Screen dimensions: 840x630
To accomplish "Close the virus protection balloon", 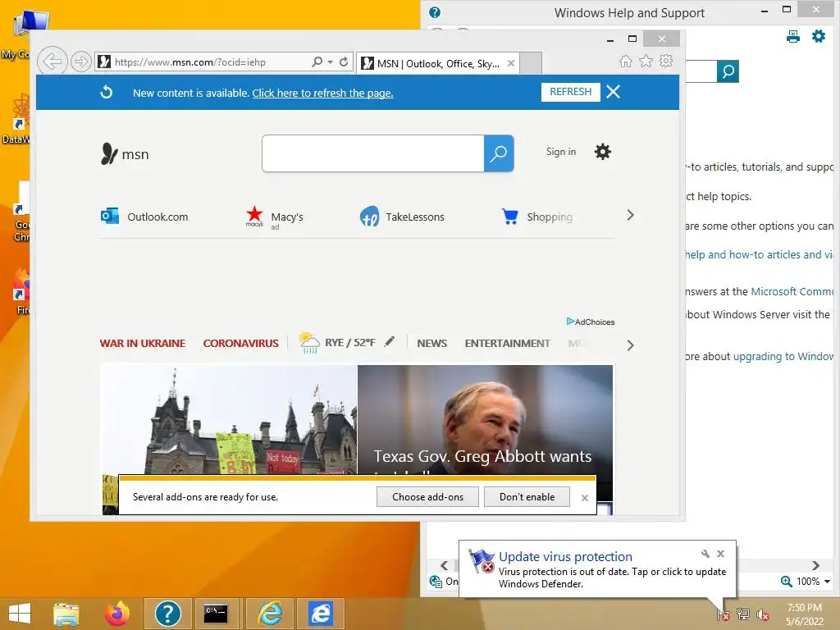I will coord(720,554).
